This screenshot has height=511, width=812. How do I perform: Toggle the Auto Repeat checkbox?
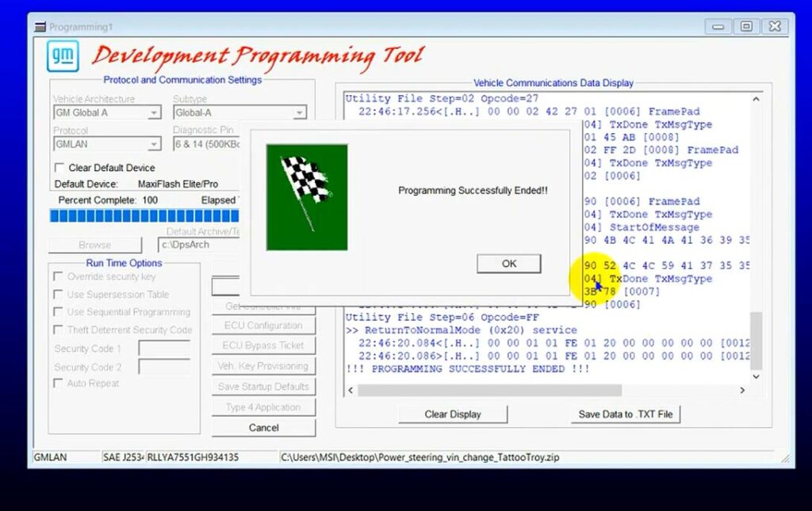59,383
